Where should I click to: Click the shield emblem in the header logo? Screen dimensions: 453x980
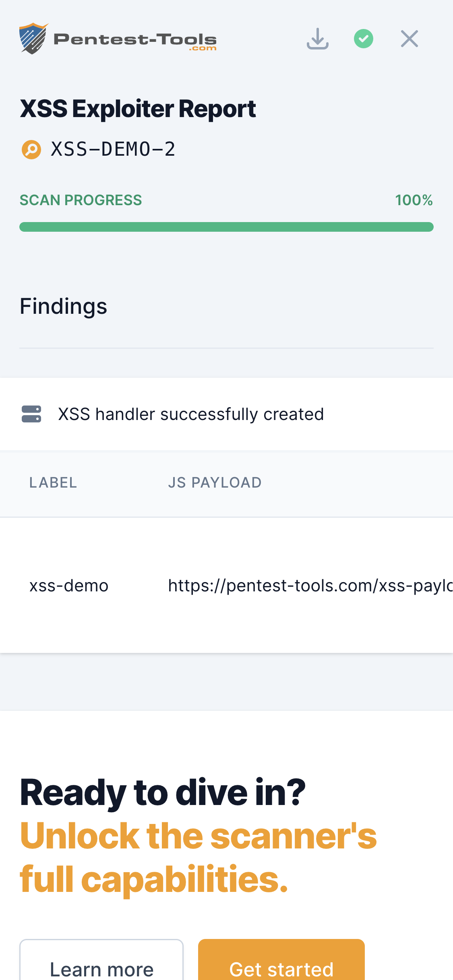[x=33, y=38]
